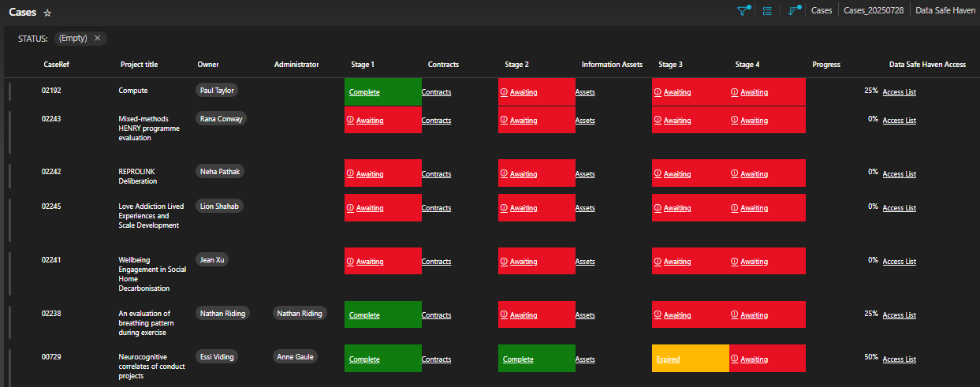Open Contracts link for case 02245
Screen dimensions: 980x387
(436, 208)
